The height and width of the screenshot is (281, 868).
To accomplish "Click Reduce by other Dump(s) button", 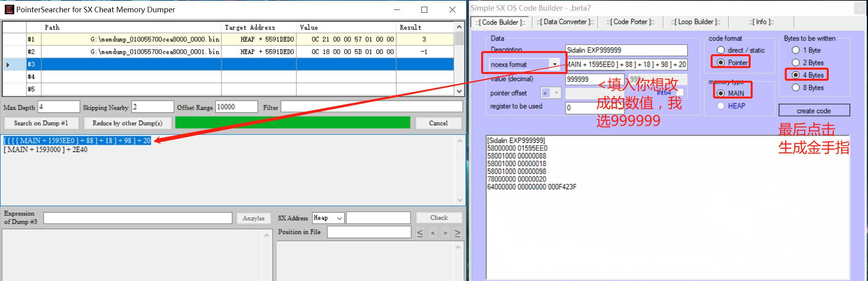I will click(128, 123).
